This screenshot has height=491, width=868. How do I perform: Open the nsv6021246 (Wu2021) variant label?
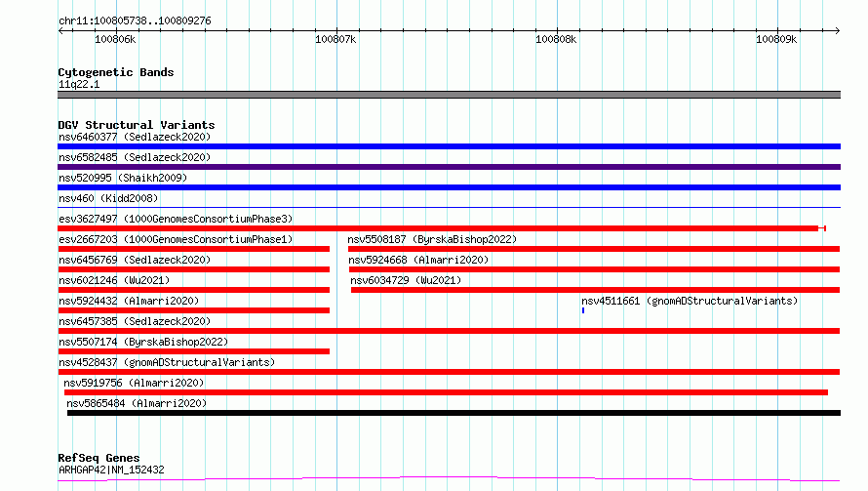pos(114,280)
